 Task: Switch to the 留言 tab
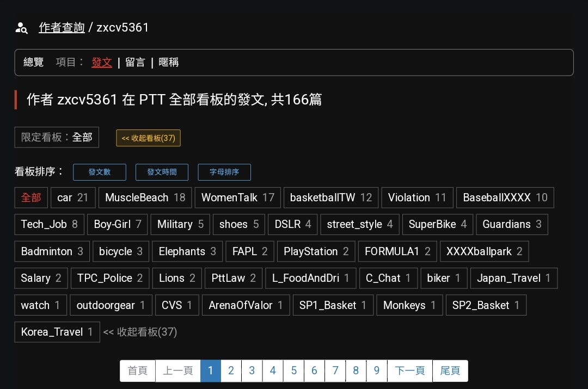pyautogui.click(x=135, y=63)
